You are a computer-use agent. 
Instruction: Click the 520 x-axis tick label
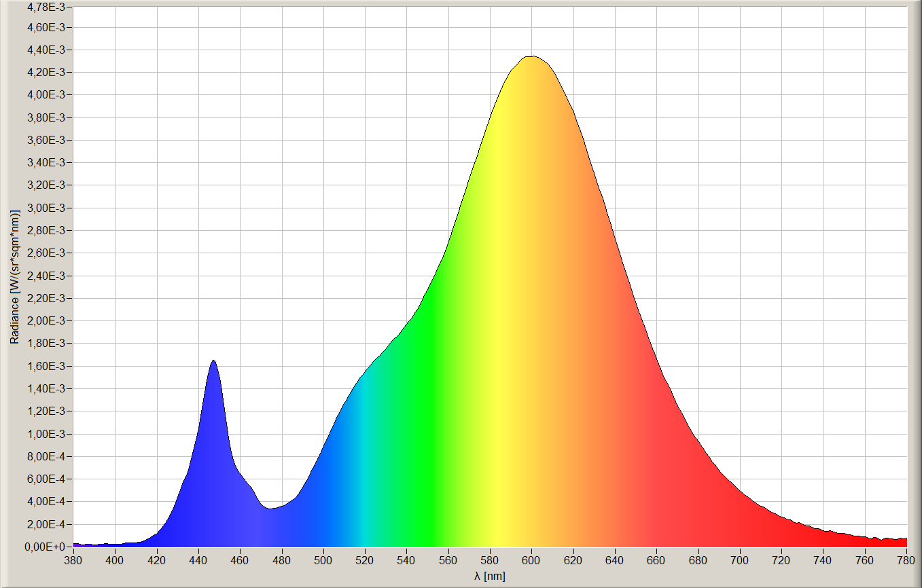[365, 560]
